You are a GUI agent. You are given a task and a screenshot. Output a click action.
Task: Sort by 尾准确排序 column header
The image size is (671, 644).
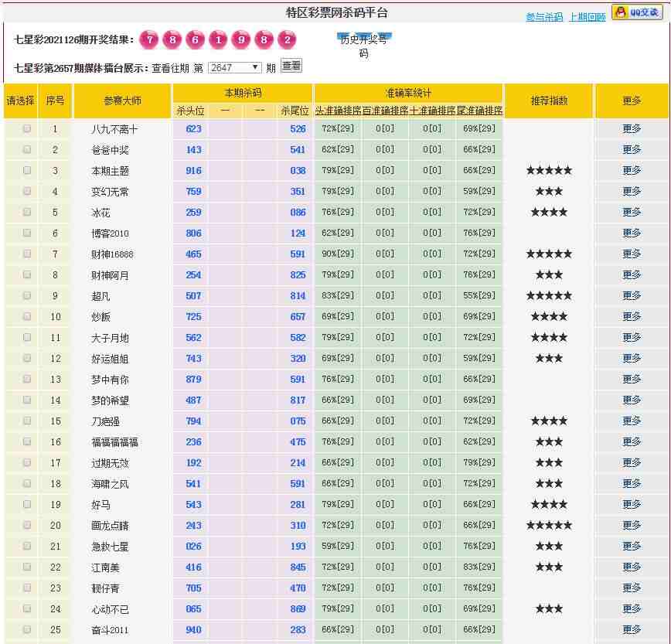pos(479,111)
